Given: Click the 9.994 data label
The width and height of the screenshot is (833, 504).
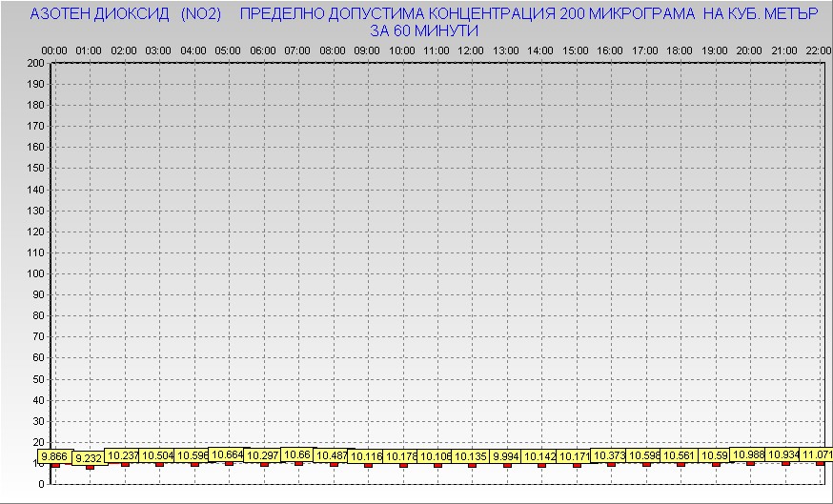Looking at the screenshot, I should (x=507, y=456).
